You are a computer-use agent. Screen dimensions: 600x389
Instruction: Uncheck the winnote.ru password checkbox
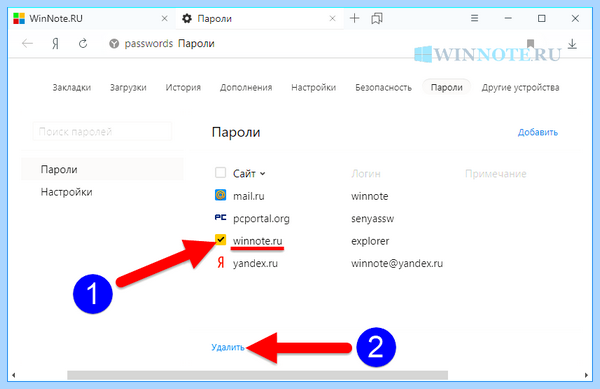pos(220,240)
